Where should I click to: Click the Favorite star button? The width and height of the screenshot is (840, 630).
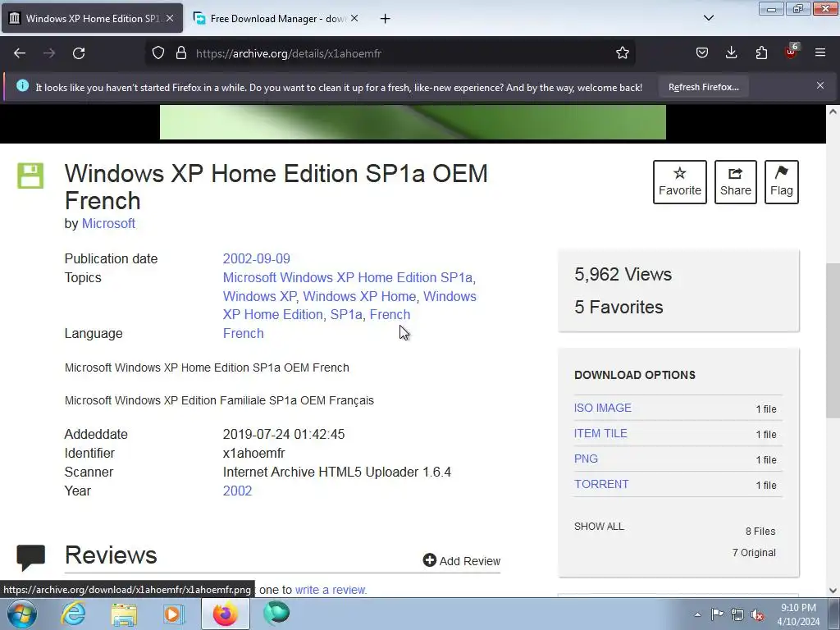(x=680, y=182)
